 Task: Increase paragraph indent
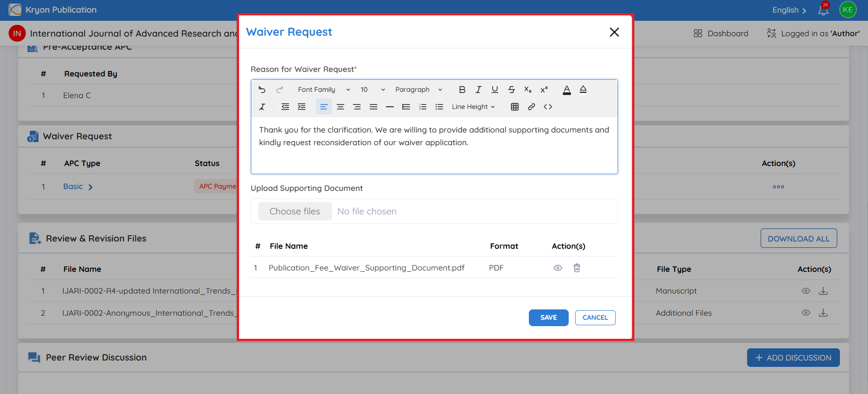click(x=302, y=107)
